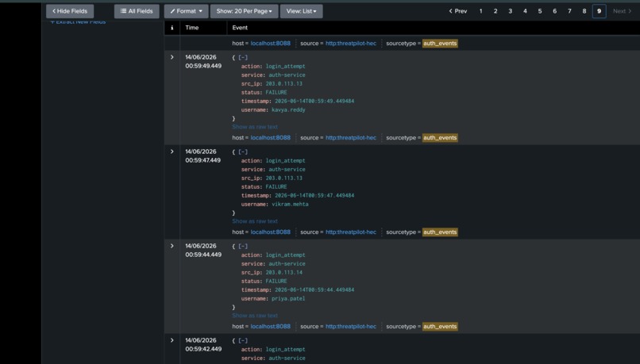The image size is (640, 364).
Task: Show raw text for kavya.reddy event
Action: click(x=255, y=127)
